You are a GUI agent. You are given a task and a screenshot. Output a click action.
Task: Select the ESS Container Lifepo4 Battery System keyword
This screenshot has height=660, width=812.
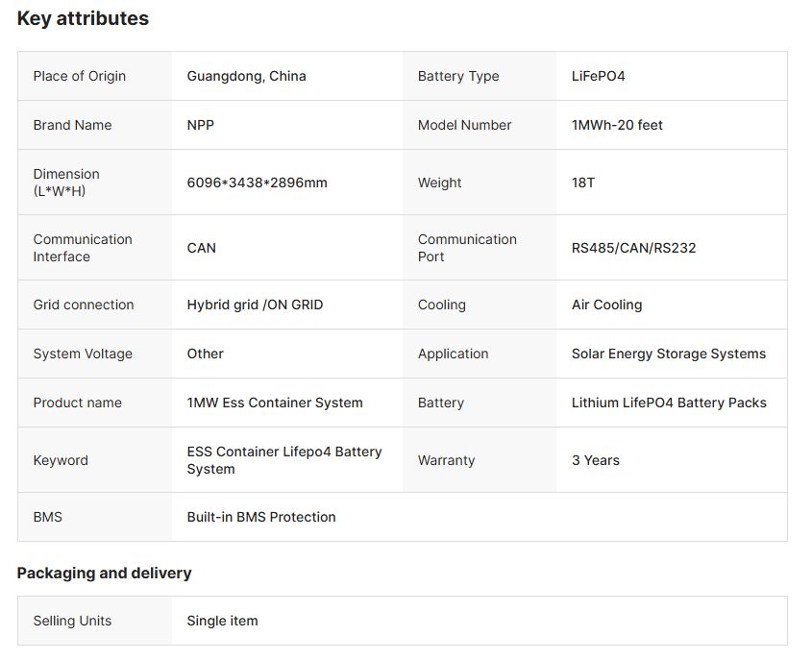[x=283, y=460]
